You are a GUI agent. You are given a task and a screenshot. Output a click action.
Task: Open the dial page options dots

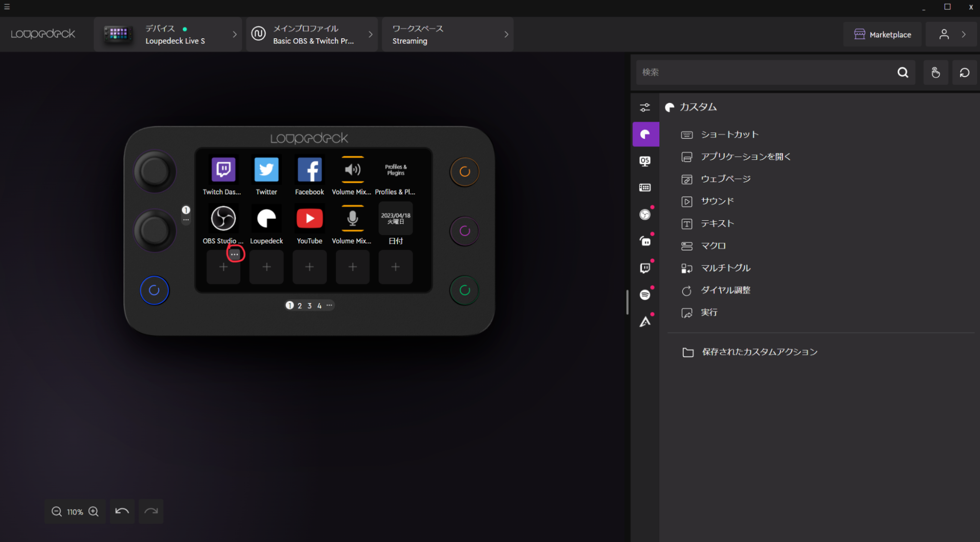coord(186,220)
